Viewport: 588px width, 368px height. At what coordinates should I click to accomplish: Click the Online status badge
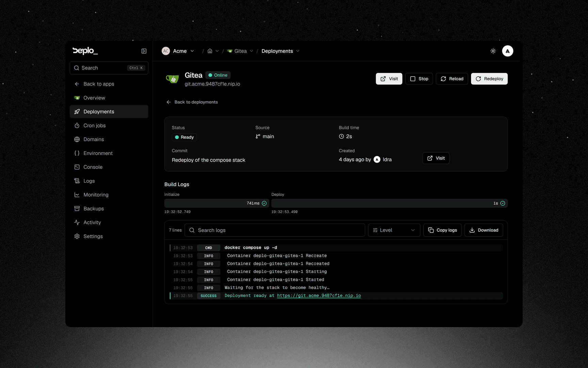coord(218,75)
